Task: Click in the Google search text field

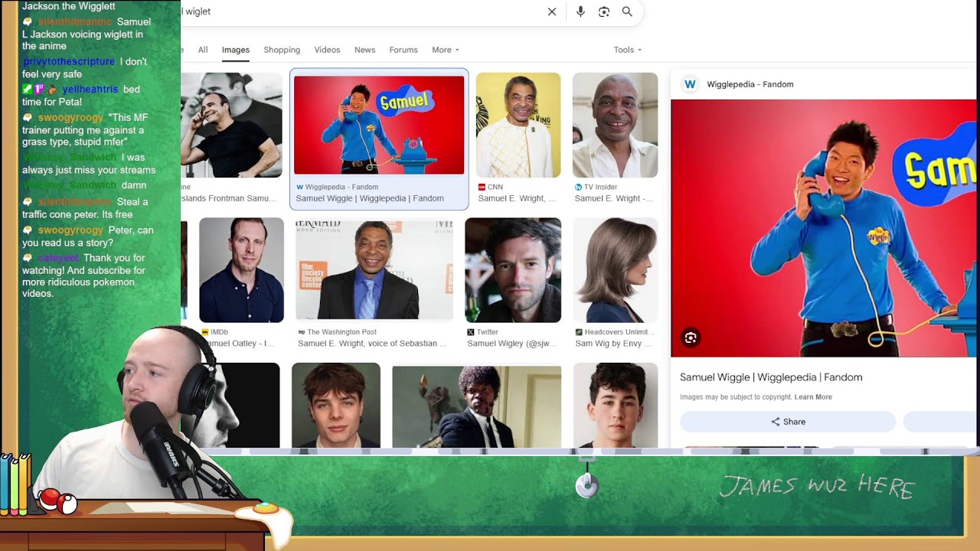Action: (x=360, y=11)
